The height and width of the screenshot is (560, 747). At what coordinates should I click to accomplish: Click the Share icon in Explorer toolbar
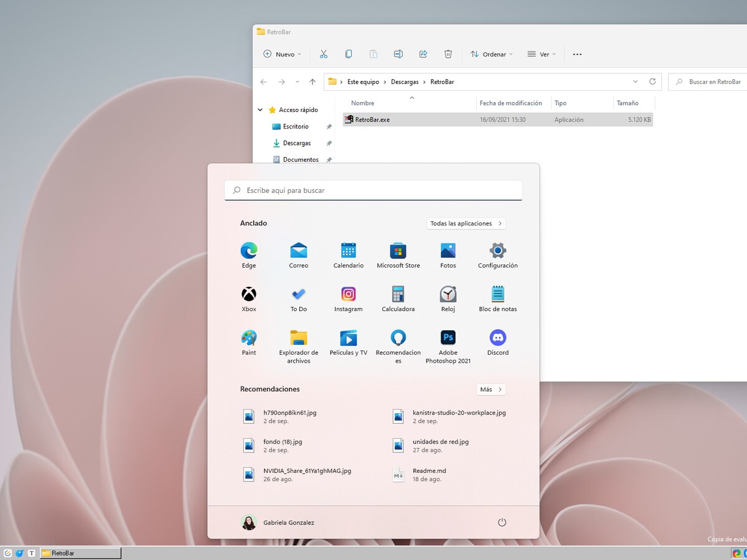point(423,54)
